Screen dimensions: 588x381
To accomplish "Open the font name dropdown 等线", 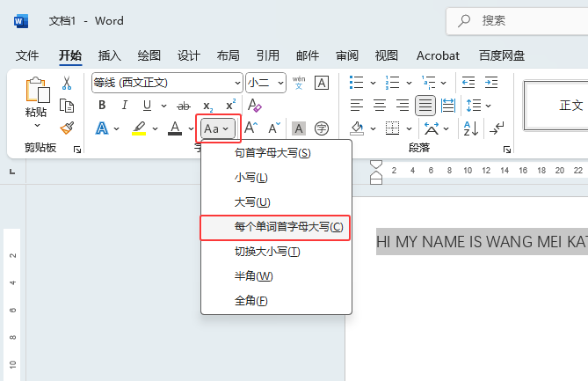I will click(x=237, y=83).
